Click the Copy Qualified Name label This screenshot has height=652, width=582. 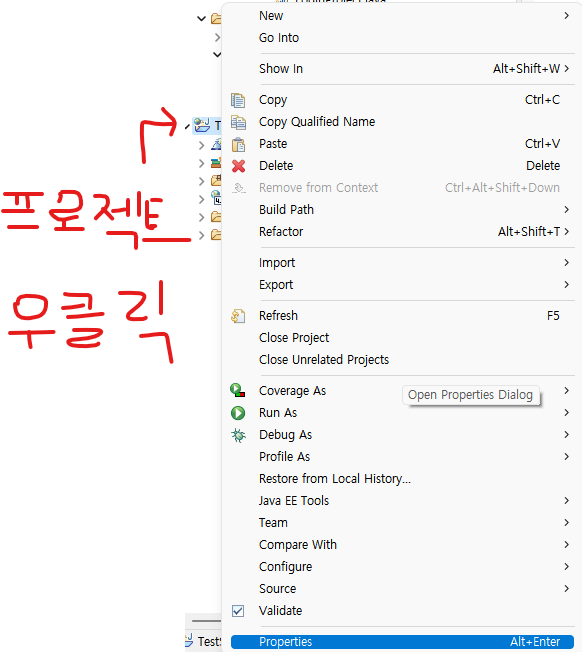point(317,122)
